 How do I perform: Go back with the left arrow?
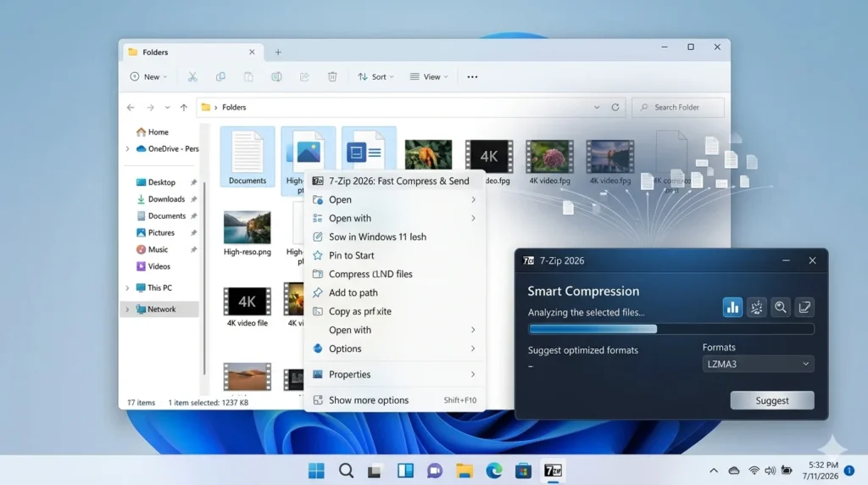point(131,108)
